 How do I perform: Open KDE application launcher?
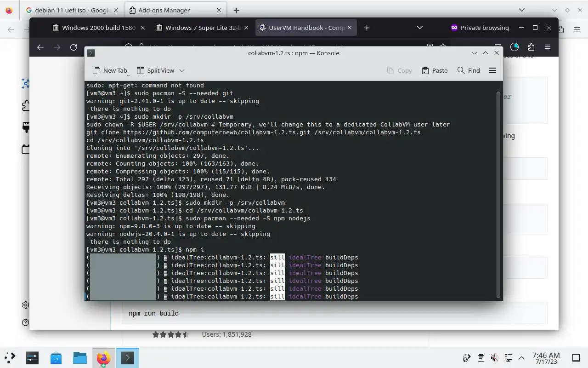(10, 357)
